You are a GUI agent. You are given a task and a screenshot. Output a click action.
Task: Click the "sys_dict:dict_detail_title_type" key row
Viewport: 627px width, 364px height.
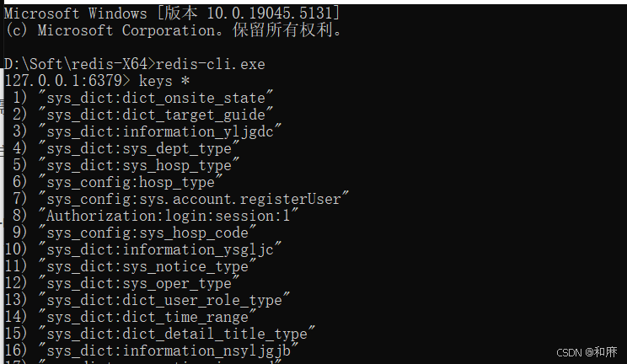177,334
